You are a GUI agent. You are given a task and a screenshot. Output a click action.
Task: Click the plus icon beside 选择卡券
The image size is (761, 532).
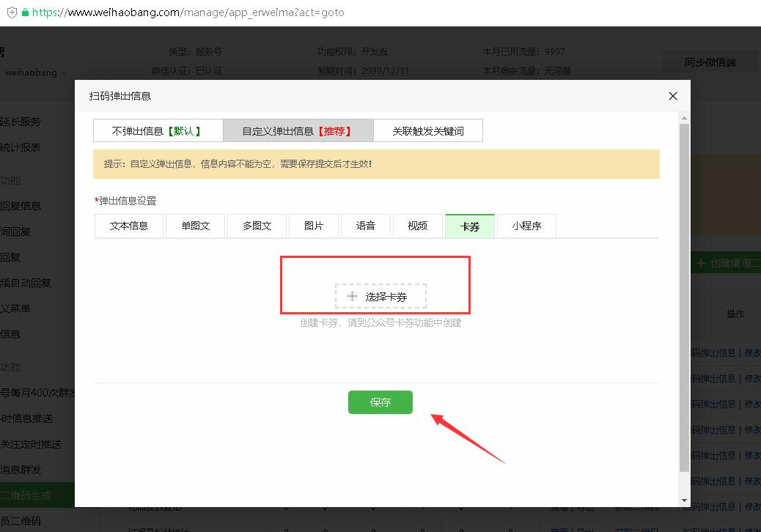click(353, 296)
